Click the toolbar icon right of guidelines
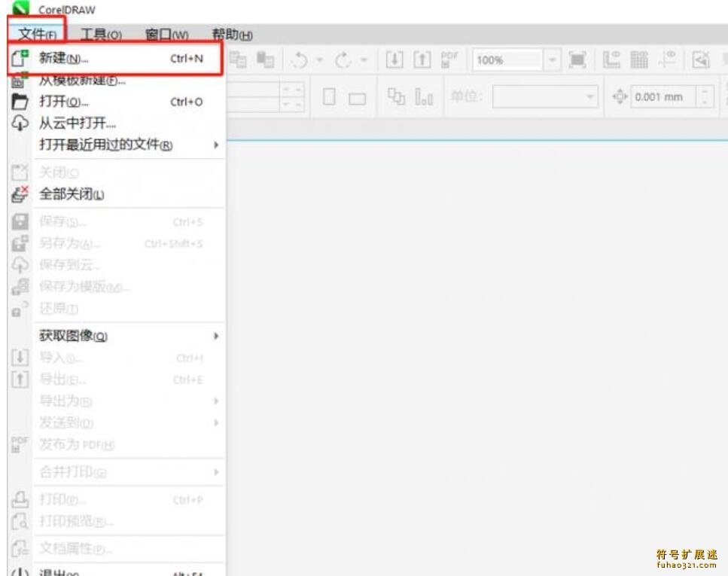 [x=701, y=59]
